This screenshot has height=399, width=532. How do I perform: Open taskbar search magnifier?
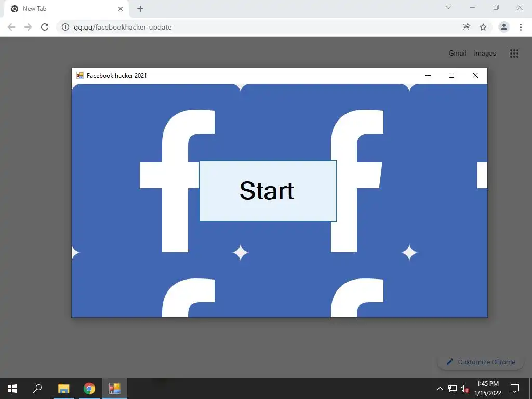37,389
